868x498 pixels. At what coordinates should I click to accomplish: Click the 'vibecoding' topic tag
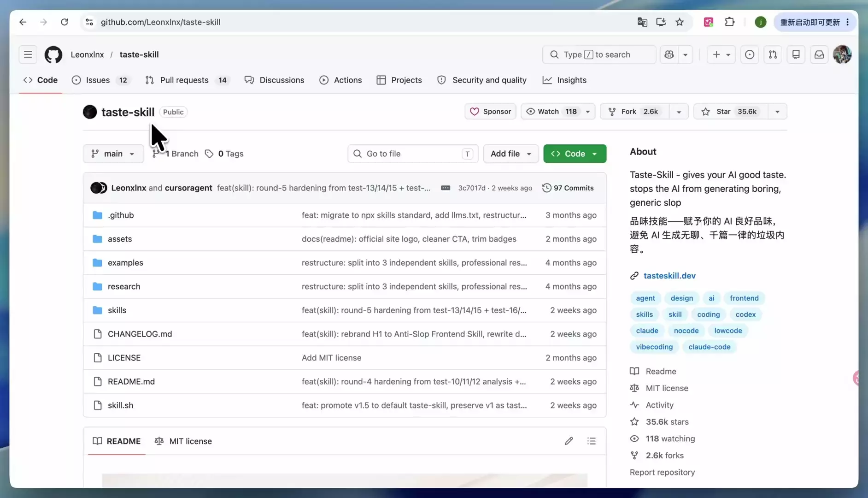tap(654, 347)
